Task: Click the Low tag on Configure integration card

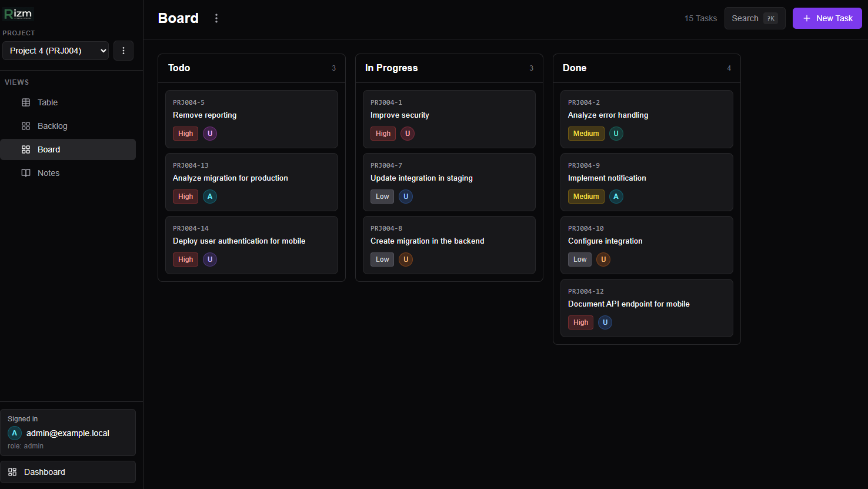Action: click(580, 260)
